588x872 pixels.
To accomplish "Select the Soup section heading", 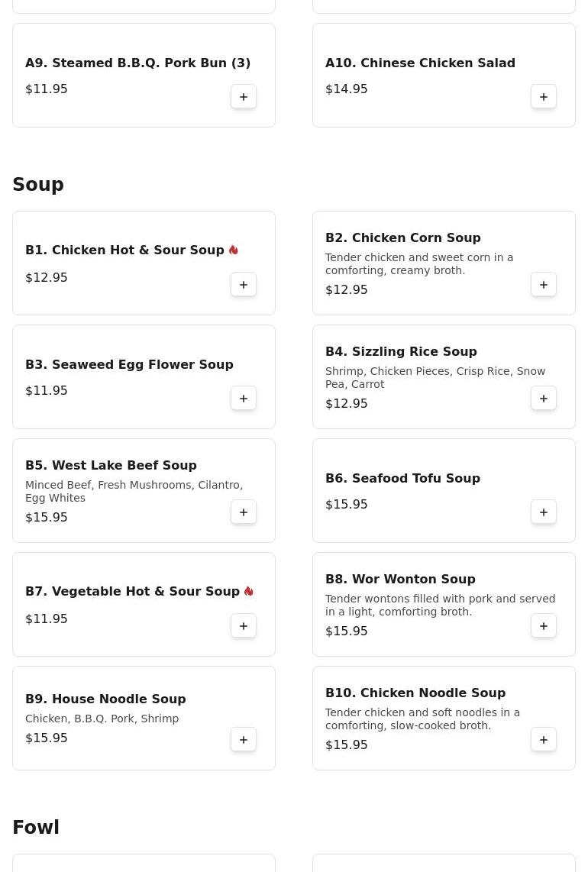I will tap(38, 185).
